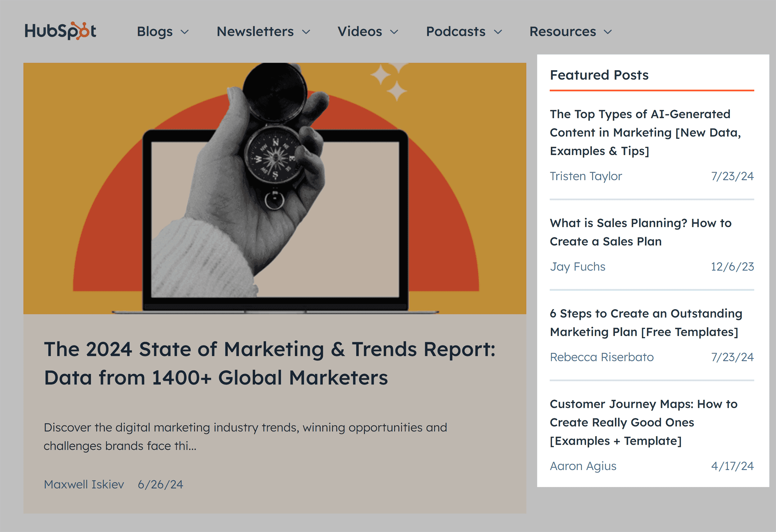This screenshot has height=532, width=776.
Task: View author Rebecca Riserbato's profile
Action: point(601,357)
